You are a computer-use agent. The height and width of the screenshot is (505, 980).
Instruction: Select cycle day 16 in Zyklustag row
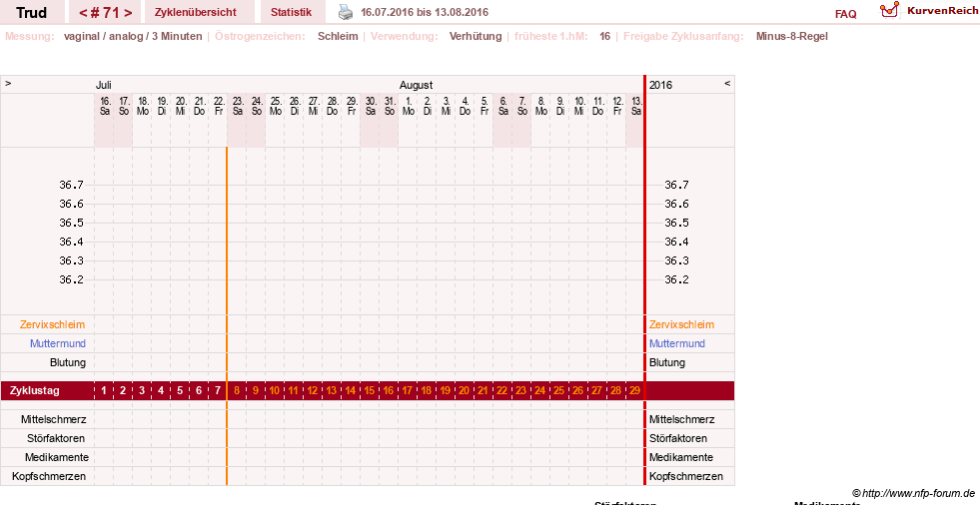click(389, 391)
